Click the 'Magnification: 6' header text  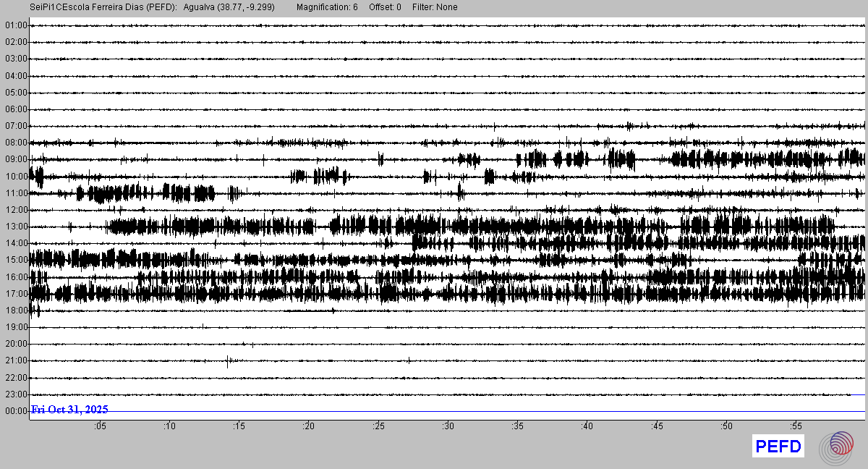click(327, 7)
